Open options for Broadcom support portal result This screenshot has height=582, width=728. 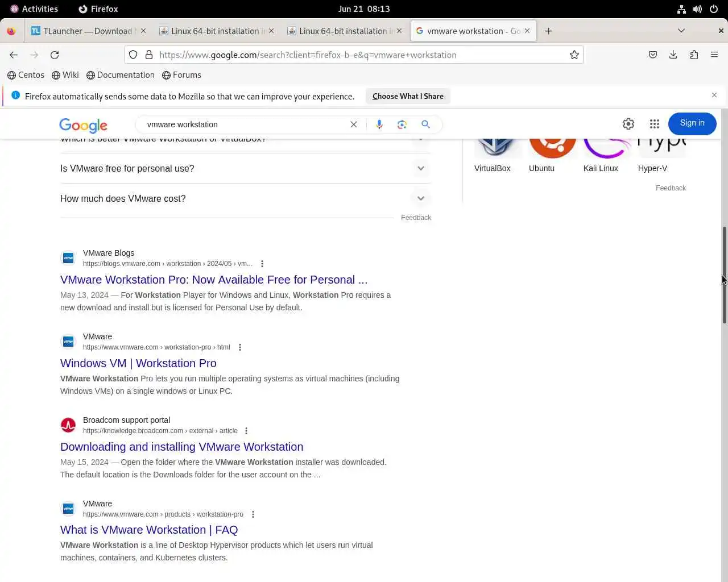[x=246, y=431]
